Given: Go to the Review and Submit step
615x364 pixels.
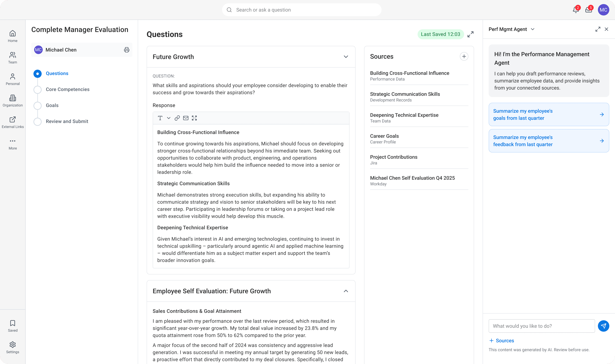Looking at the screenshot, I should coord(67,121).
